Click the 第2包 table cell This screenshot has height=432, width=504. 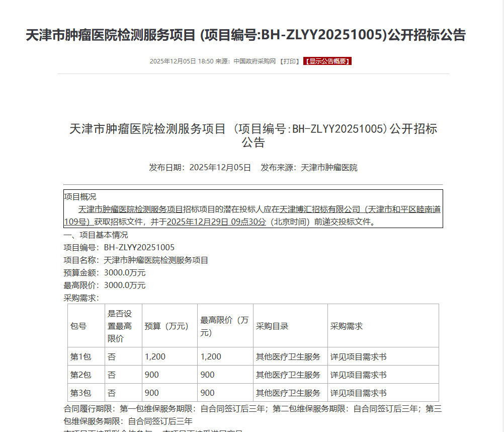point(80,375)
